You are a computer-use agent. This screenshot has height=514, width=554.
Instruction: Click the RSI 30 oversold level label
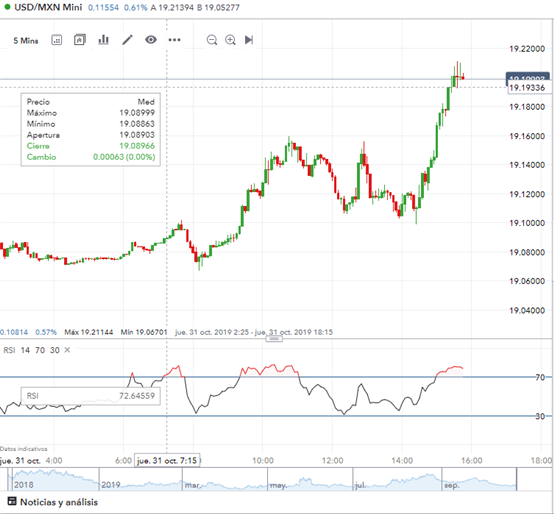pos(540,416)
